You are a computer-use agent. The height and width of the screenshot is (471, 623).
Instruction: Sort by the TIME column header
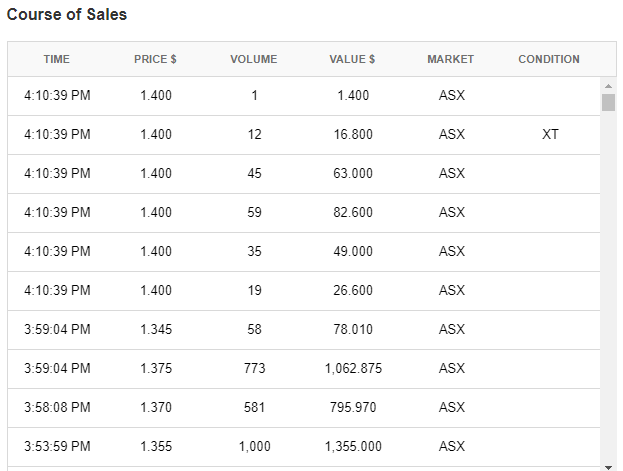[x=57, y=59]
